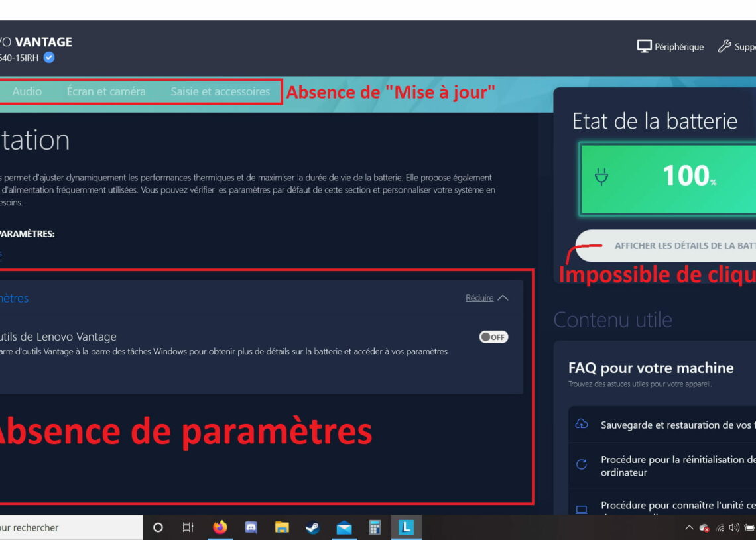Switch to the Audio tab
The width and height of the screenshot is (756, 540).
click(27, 91)
